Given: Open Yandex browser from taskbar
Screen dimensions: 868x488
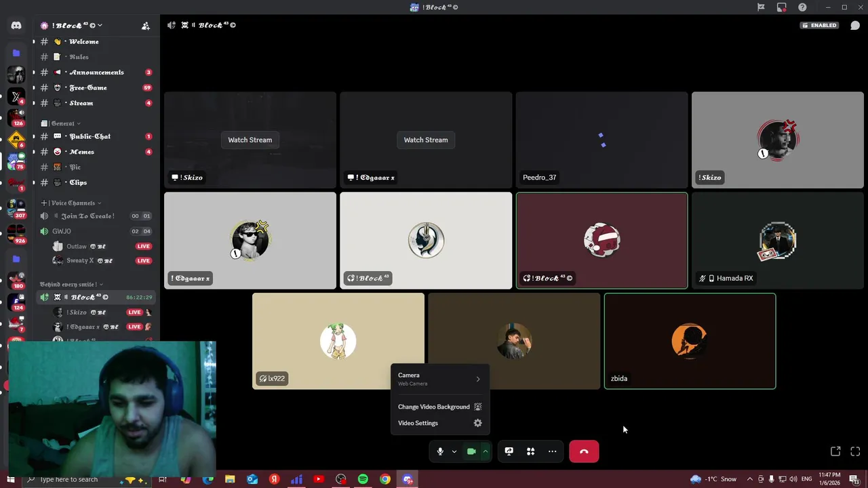Looking at the screenshot, I should click(274, 479).
